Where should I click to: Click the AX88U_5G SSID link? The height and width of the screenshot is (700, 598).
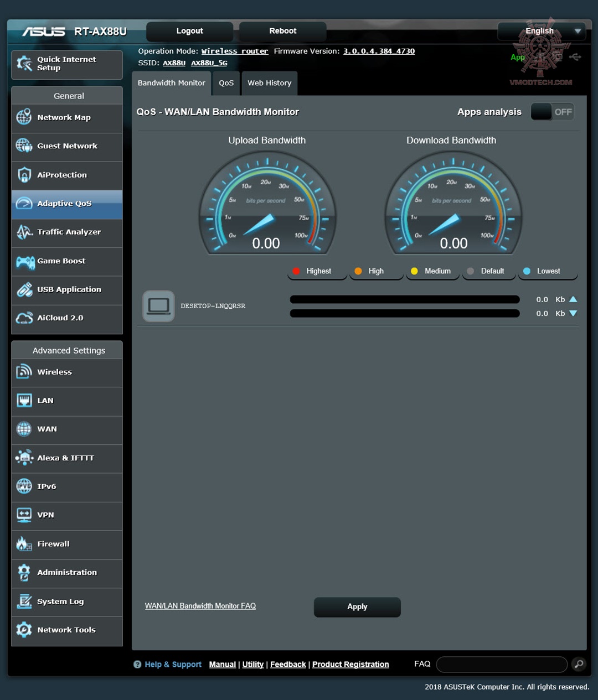pos(209,63)
